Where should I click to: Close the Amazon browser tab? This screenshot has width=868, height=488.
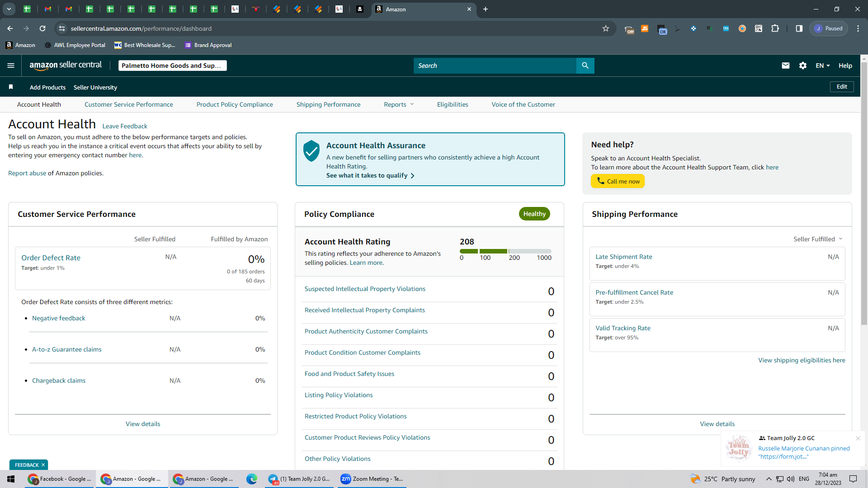click(x=469, y=9)
